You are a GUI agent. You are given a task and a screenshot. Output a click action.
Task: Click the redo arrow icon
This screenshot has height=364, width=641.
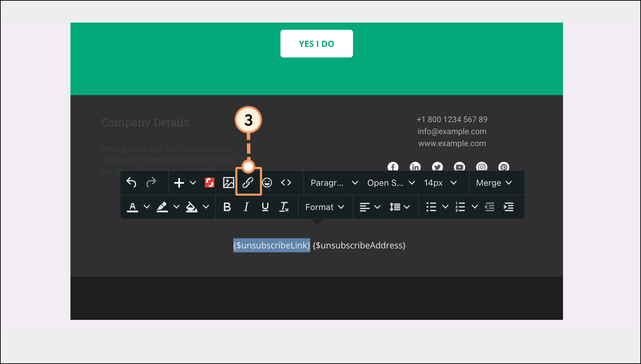pos(151,183)
